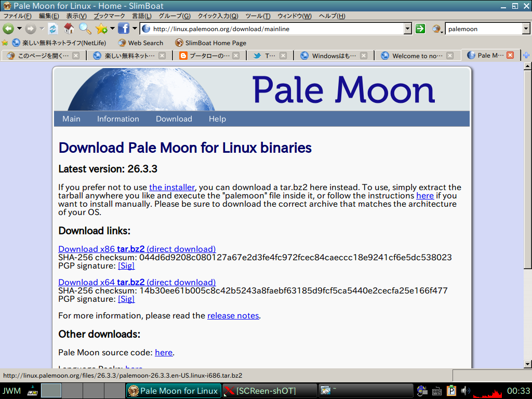Open the release notes link
This screenshot has width=532, height=399.
(233, 315)
